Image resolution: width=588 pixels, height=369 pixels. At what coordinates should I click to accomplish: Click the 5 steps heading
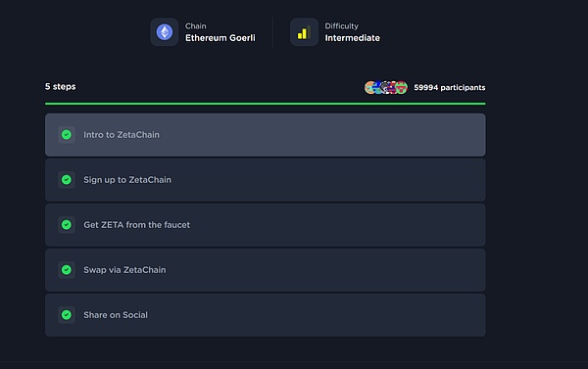coord(61,86)
